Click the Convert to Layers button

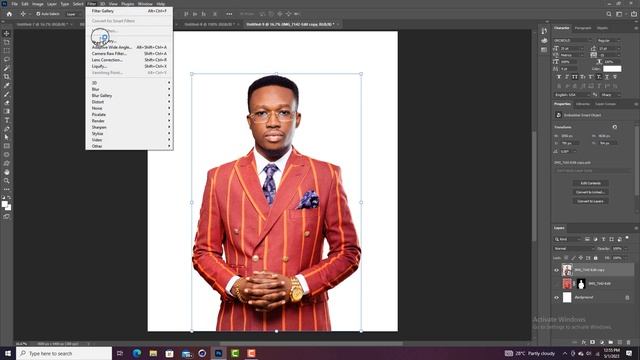click(x=591, y=201)
